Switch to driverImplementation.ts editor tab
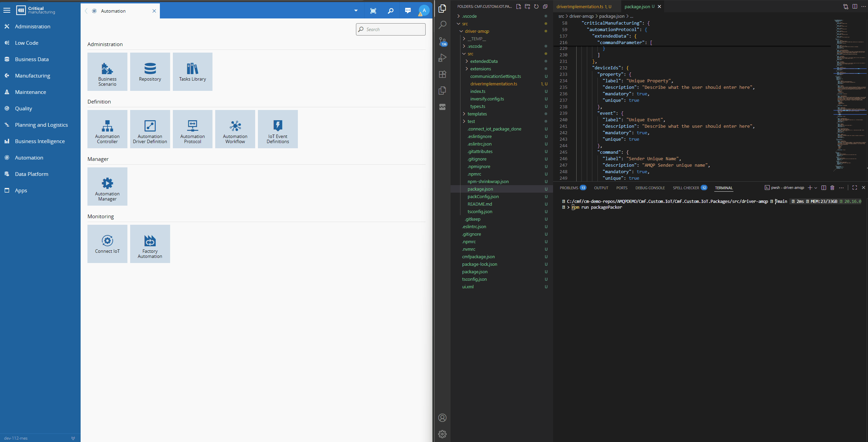The image size is (868, 442). (580, 6)
